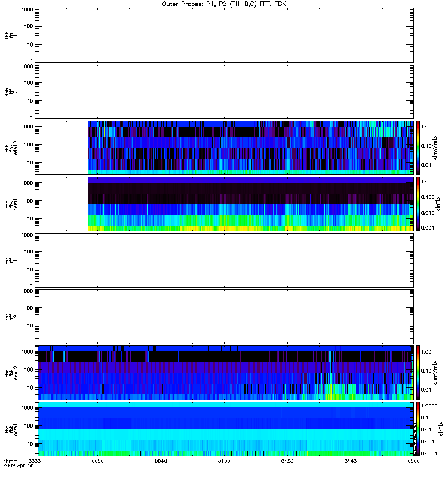Click the '1000' tick on thb fff 1 axis
This screenshot has width=448, height=478.
27,10
